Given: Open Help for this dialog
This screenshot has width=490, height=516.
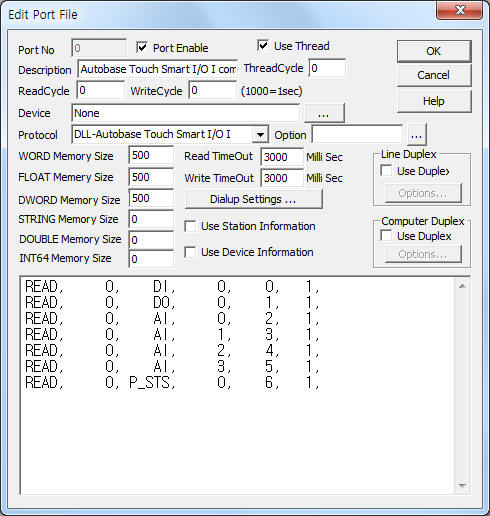Looking at the screenshot, I should [x=434, y=101].
